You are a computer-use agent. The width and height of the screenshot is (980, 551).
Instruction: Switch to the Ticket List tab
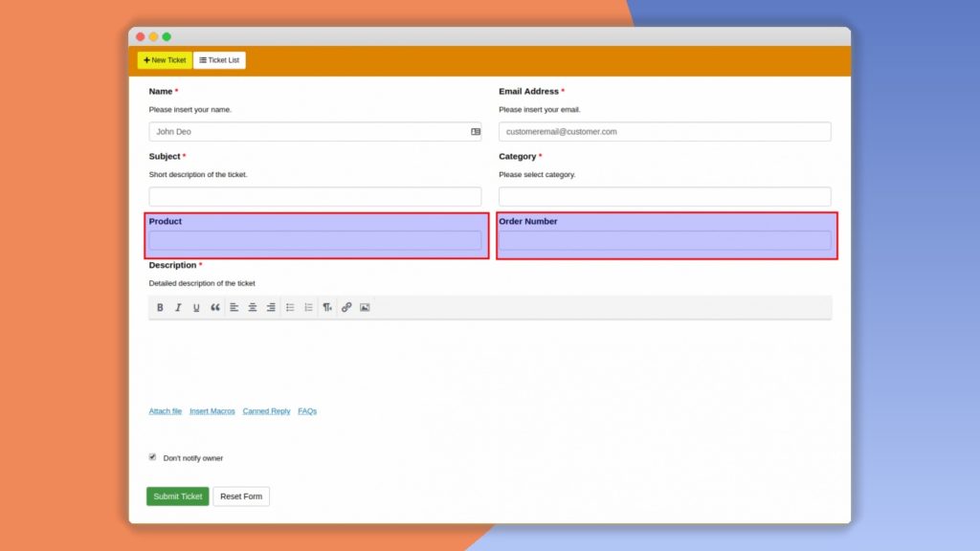219,60
